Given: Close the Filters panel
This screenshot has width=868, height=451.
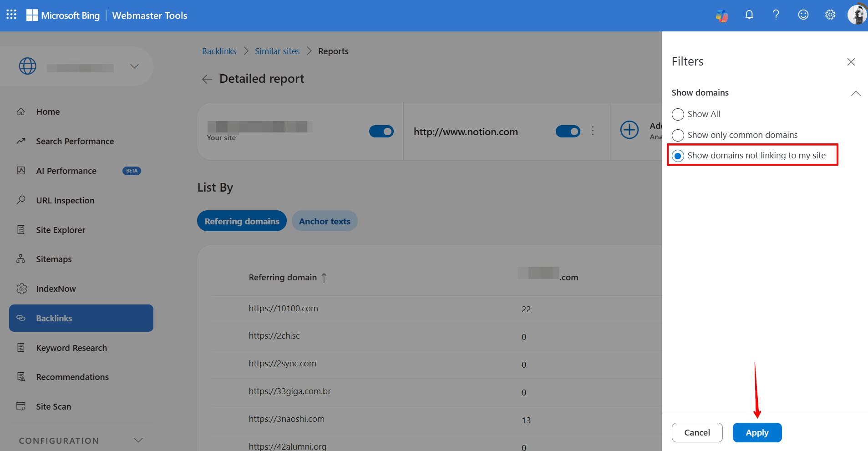Looking at the screenshot, I should coord(851,62).
